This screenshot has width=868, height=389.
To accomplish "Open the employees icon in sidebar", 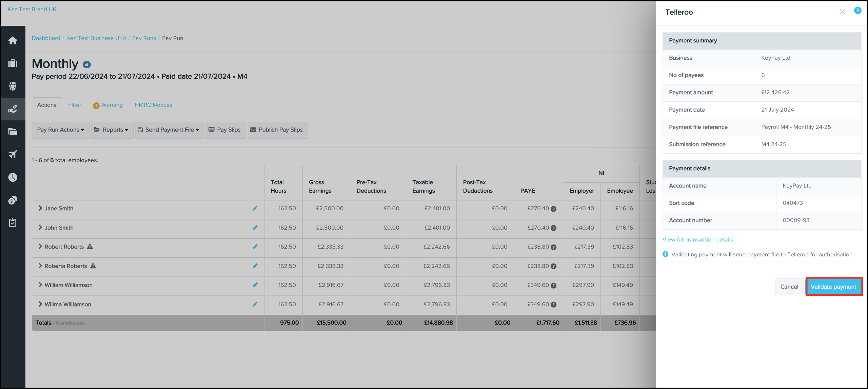I will [13, 86].
